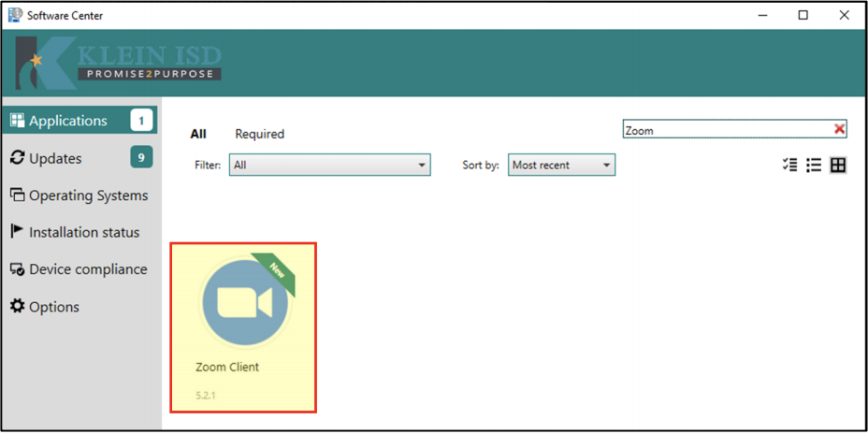868x434 pixels.
Task: Open the Sort by Most recent dropdown
Action: click(561, 165)
